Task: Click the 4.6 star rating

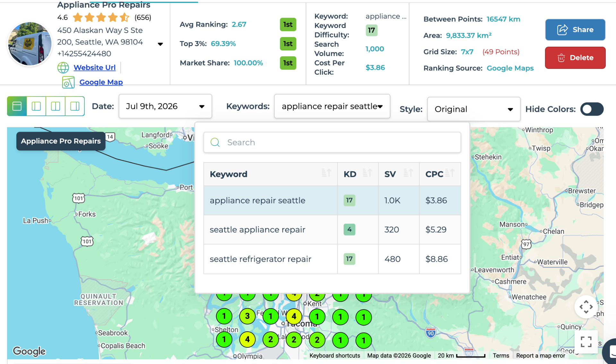Action: click(x=63, y=17)
